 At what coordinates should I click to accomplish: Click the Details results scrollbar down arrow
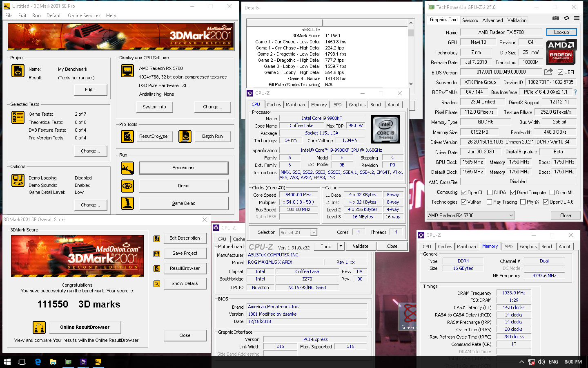pyautogui.click(x=411, y=84)
